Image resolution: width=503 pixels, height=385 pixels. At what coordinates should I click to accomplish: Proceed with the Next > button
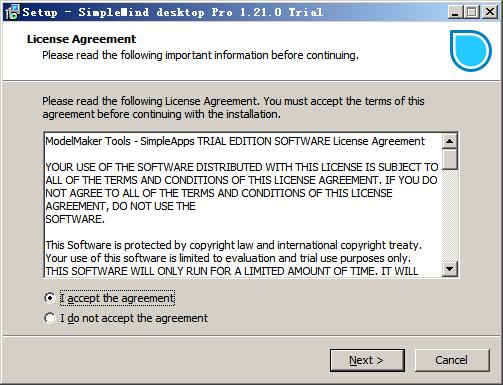pos(367,360)
